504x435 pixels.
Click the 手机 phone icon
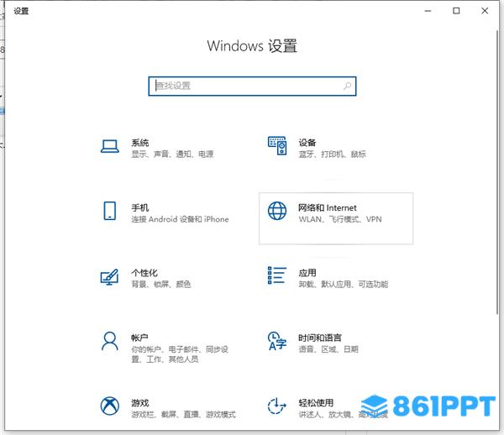point(109,211)
